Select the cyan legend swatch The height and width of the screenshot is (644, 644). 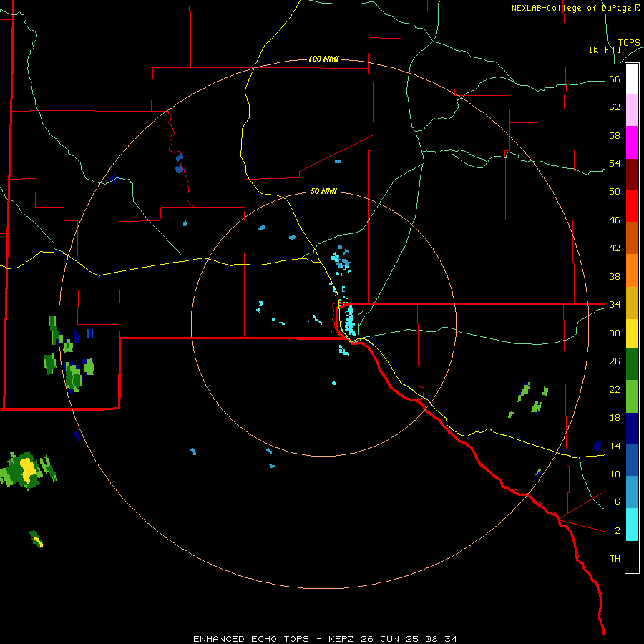pyautogui.click(x=632, y=525)
